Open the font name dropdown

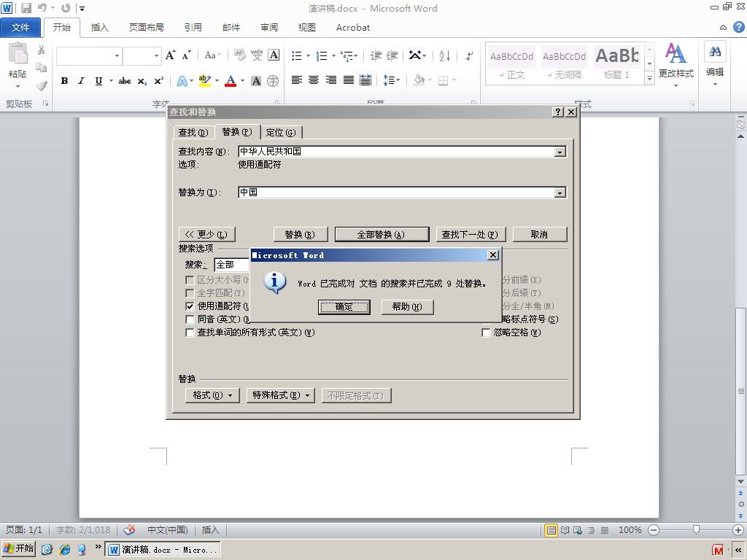117,55
